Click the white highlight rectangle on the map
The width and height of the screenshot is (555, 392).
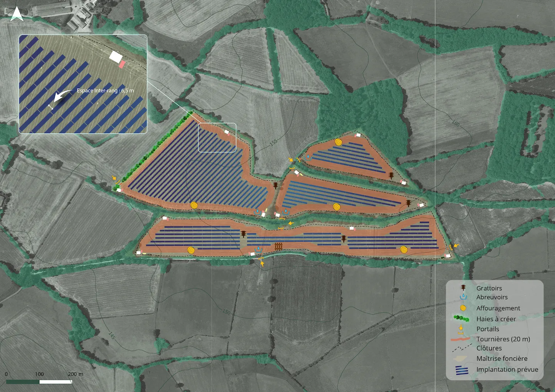(x=217, y=137)
